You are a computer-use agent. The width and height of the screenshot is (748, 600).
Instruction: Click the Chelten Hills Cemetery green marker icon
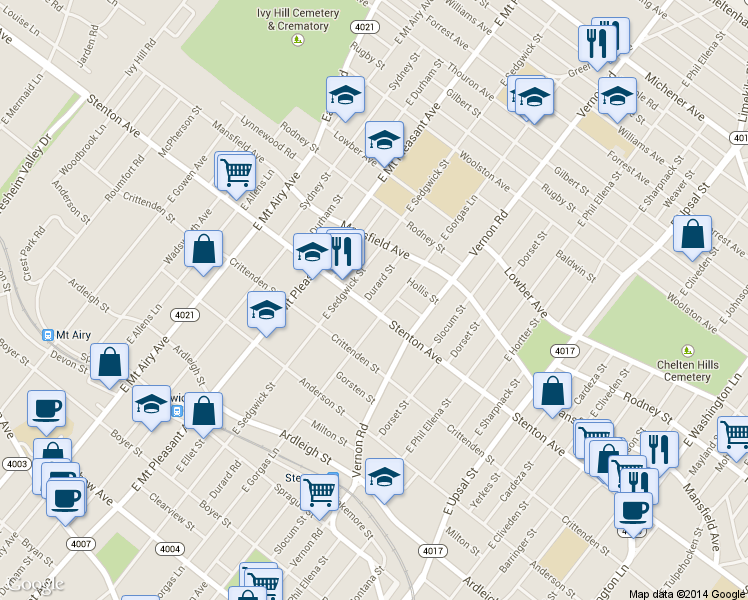click(687, 350)
